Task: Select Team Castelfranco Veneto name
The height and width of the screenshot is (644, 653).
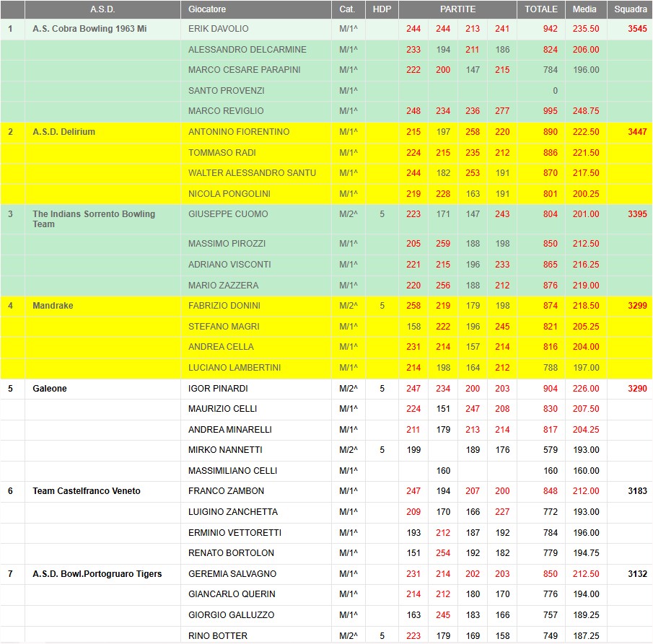Action: (x=87, y=491)
